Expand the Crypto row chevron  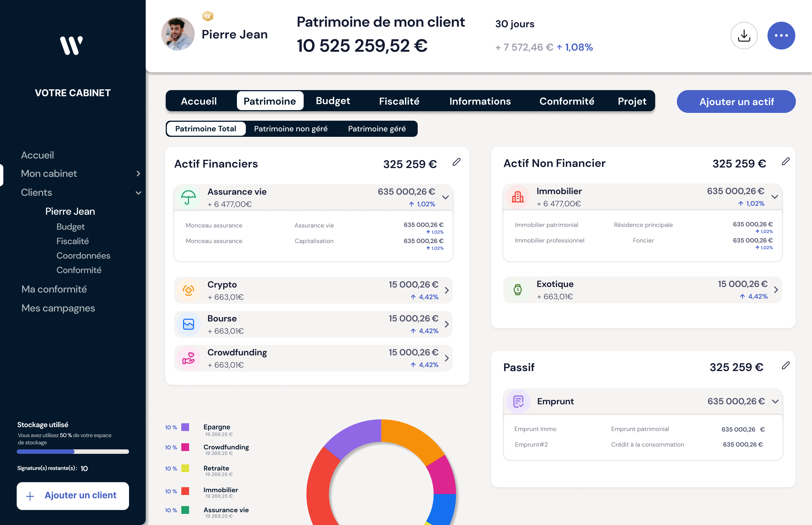click(447, 290)
